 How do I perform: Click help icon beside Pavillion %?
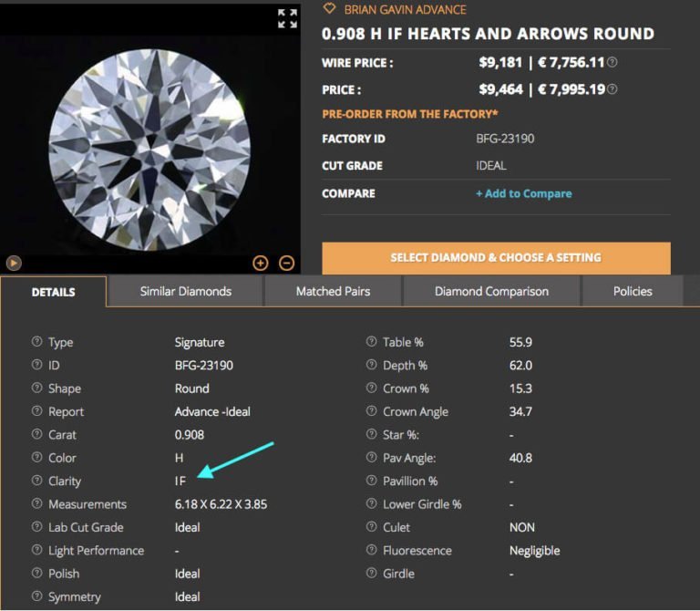coord(372,481)
